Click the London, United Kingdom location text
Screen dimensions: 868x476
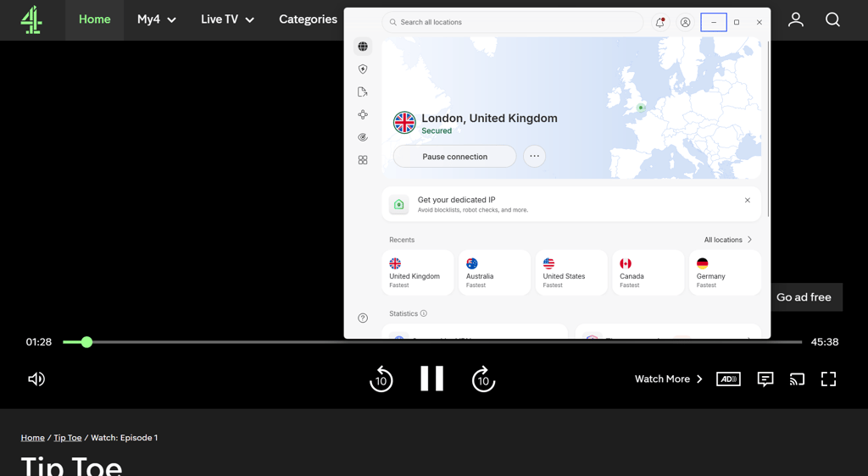489,119
